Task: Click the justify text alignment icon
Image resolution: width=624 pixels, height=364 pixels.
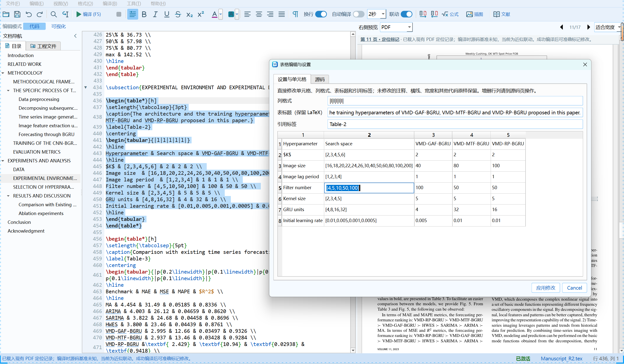Action: click(x=282, y=14)
